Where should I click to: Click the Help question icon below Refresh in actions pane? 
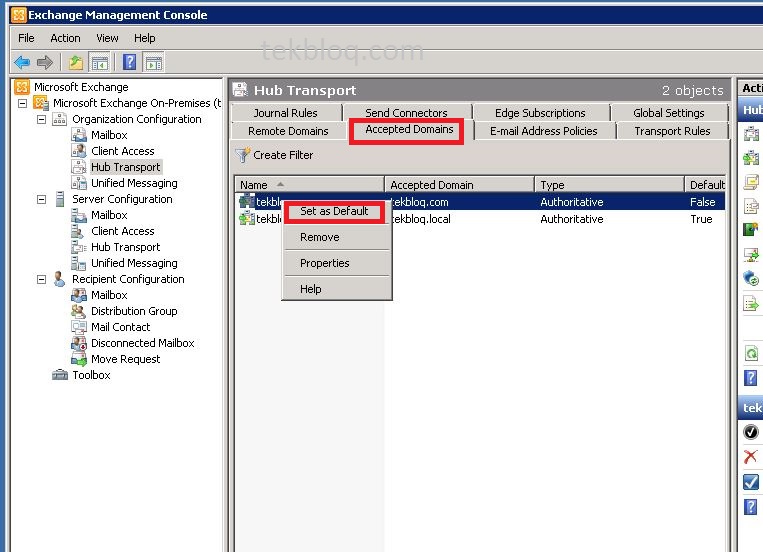(751, 377)
